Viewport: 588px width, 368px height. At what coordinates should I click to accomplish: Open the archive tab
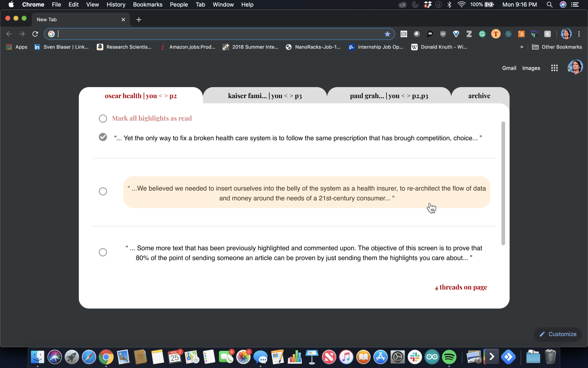coord(479,96)
